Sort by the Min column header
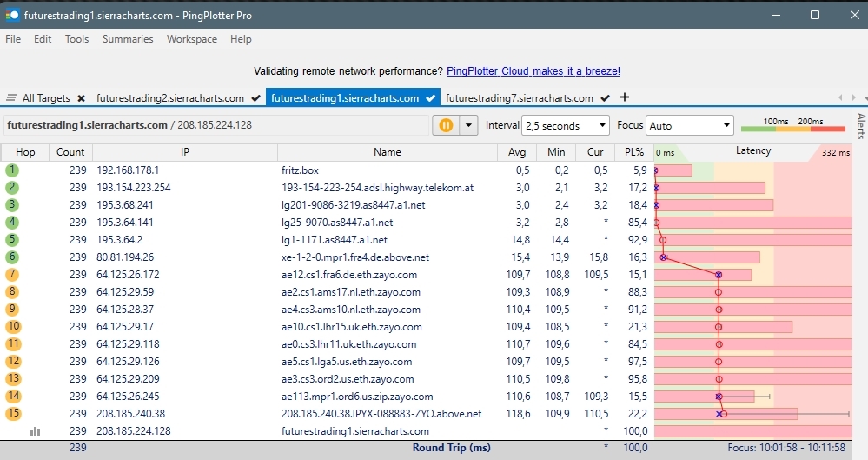The height and width of the screenshot is (460, 868). [x=556, y=152]
